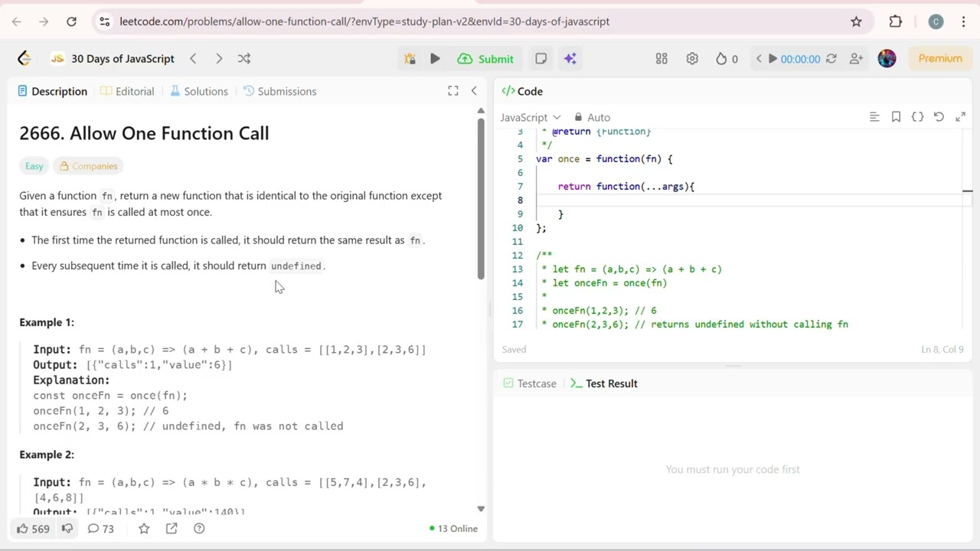Reset code to default icon

(939, 117)
